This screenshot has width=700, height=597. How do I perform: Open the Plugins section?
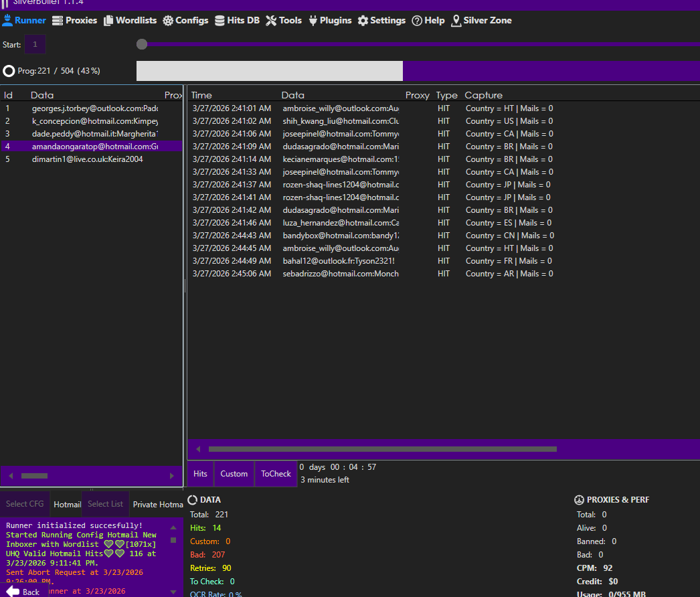331,21
